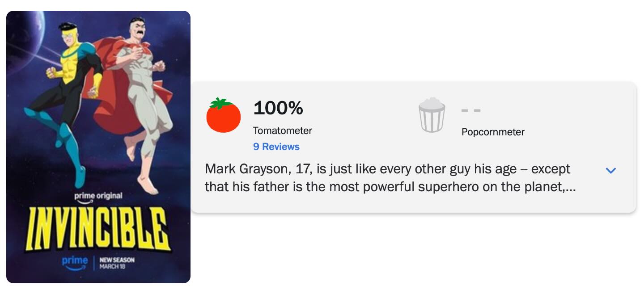Image resolution: width=644 pixels, height=294 pixels.
Task: Click the blue prime logo at poster bottom
Action: pos(74,262)
